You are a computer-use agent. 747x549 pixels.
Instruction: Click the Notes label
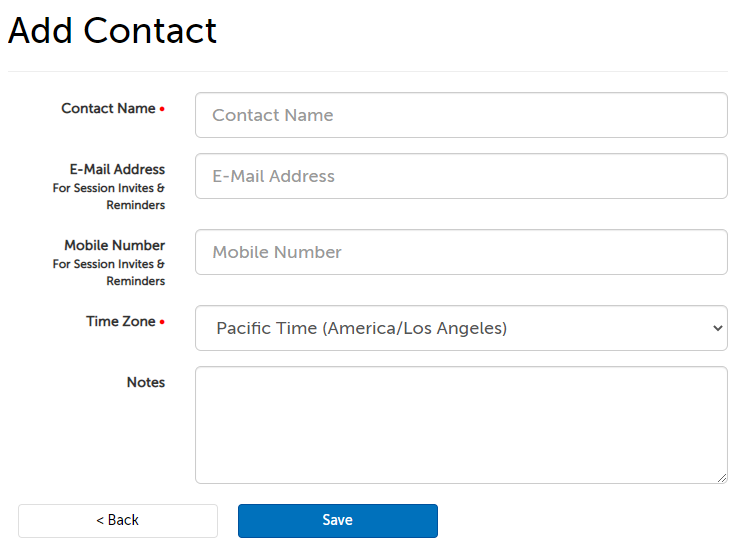pyautogui.click(x=146, y=382)
